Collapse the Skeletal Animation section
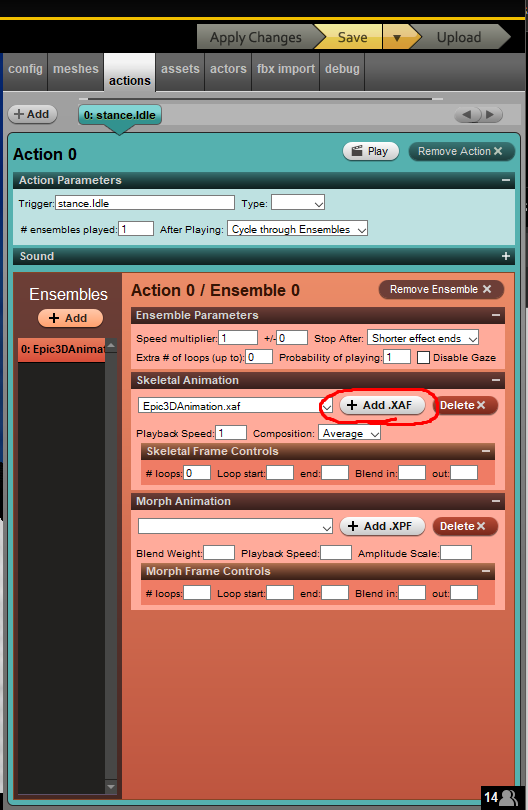528x810 pixels. tap(496, 380)
